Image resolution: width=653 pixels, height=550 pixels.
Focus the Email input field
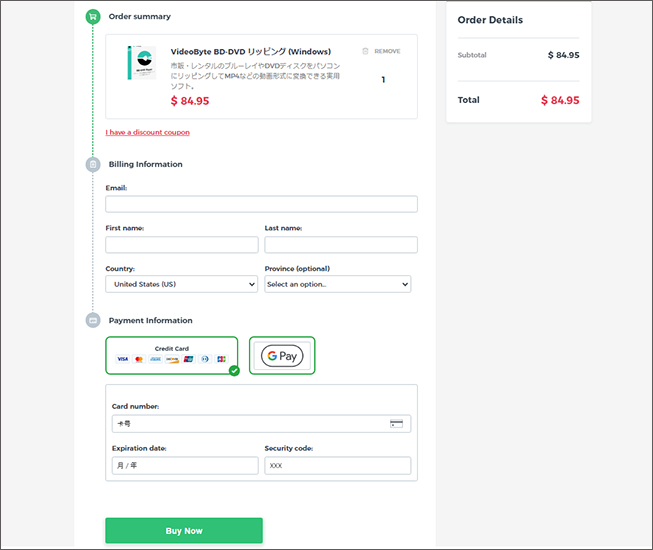[262, 204]
